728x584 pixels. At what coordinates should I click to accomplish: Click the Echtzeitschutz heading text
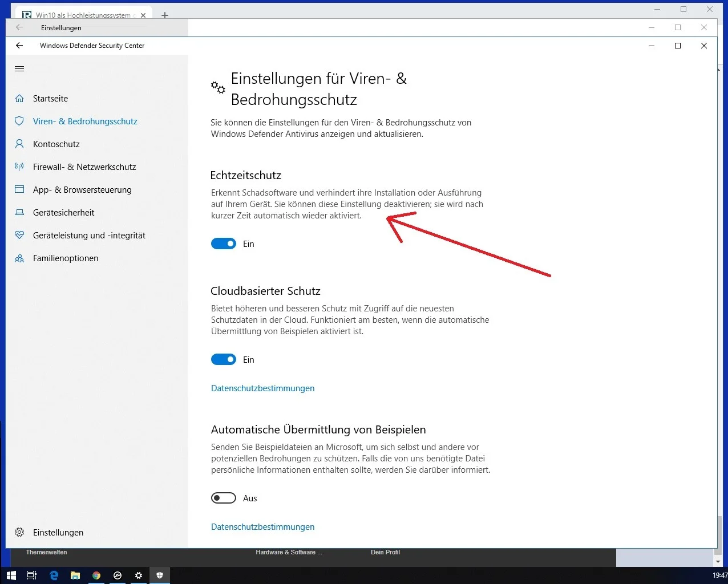pos(246,175)
